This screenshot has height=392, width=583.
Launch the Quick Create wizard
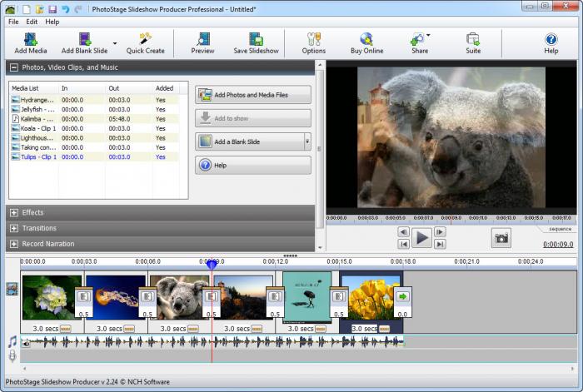coord(145,43)
